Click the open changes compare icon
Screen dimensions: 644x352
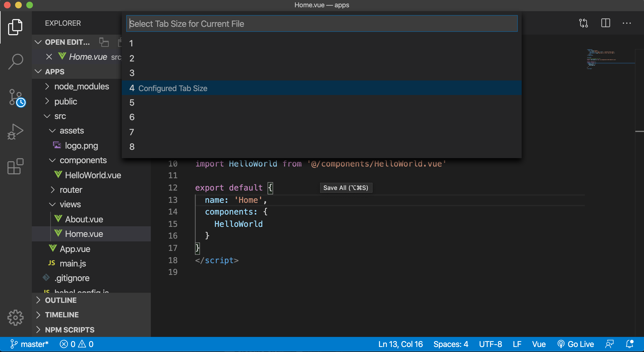583,23
